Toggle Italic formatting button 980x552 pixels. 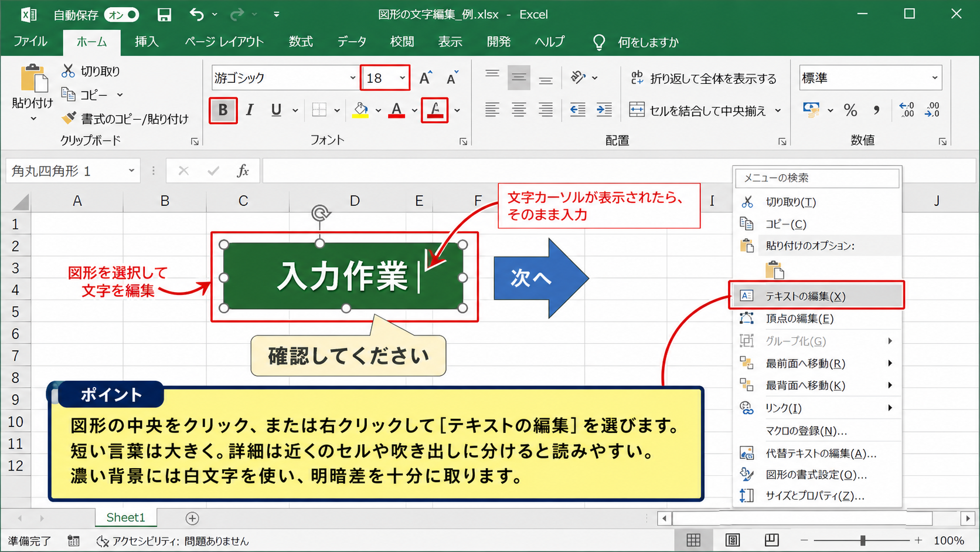tap(250, 110)
